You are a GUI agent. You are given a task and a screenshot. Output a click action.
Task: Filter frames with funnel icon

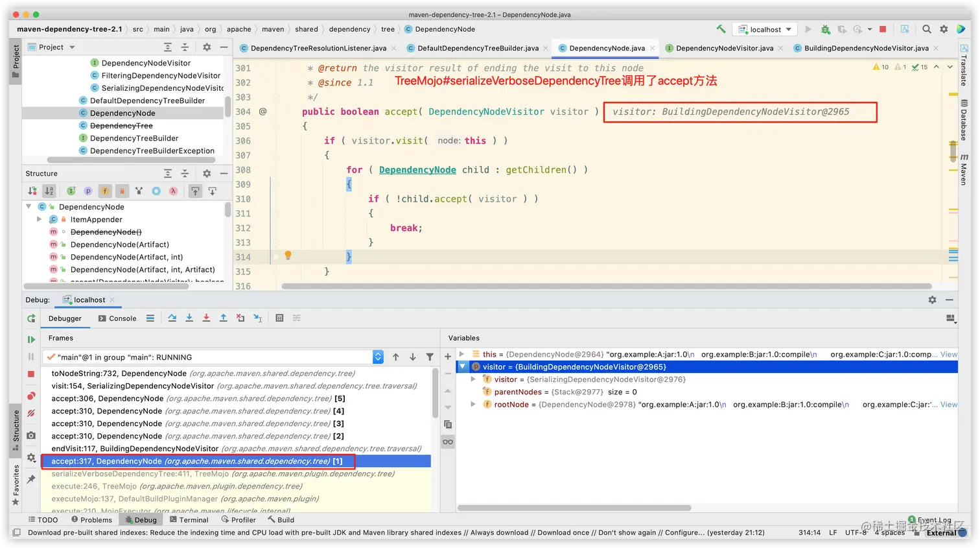click(x=430, y=357)
